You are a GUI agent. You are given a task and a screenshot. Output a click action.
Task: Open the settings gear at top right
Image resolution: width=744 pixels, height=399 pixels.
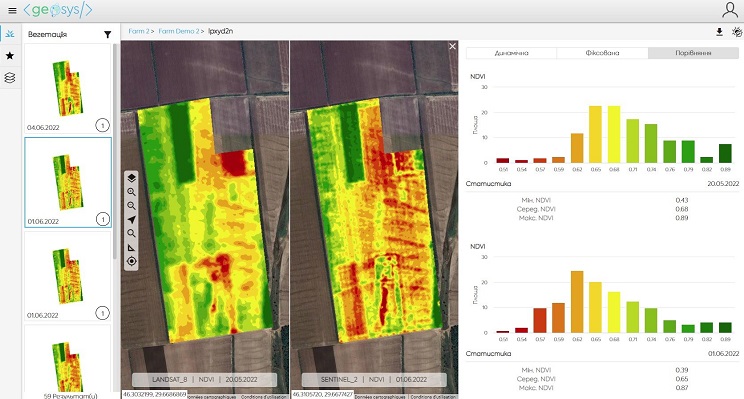coord(737,32)
